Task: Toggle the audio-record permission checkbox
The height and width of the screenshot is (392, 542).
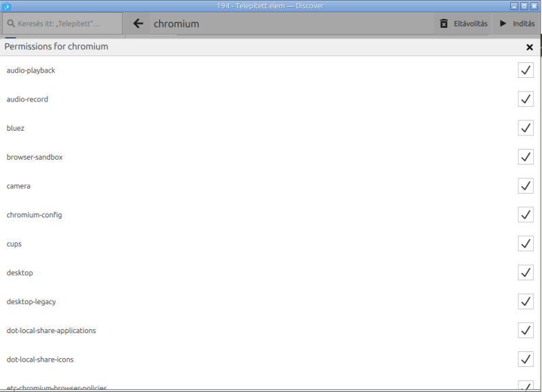Action: 526,100
